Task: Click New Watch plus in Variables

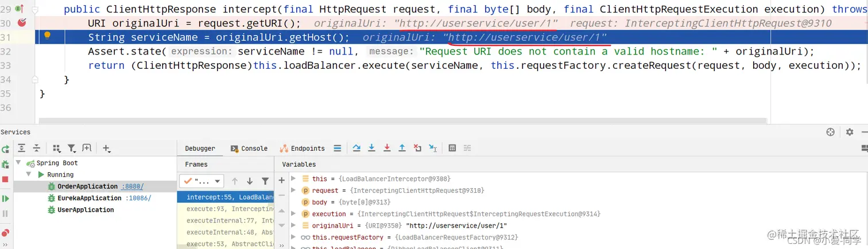Action: tap(281, 180)
